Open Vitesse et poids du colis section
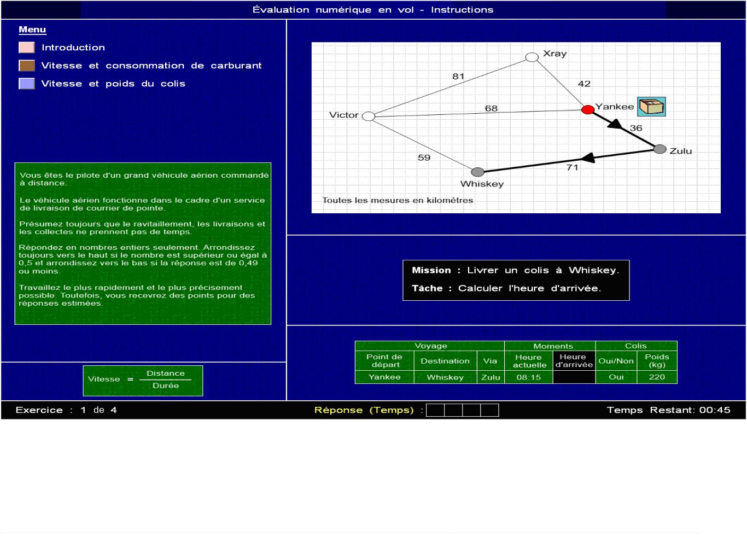This screenshot has width=747, height=560. click(113, 84)
